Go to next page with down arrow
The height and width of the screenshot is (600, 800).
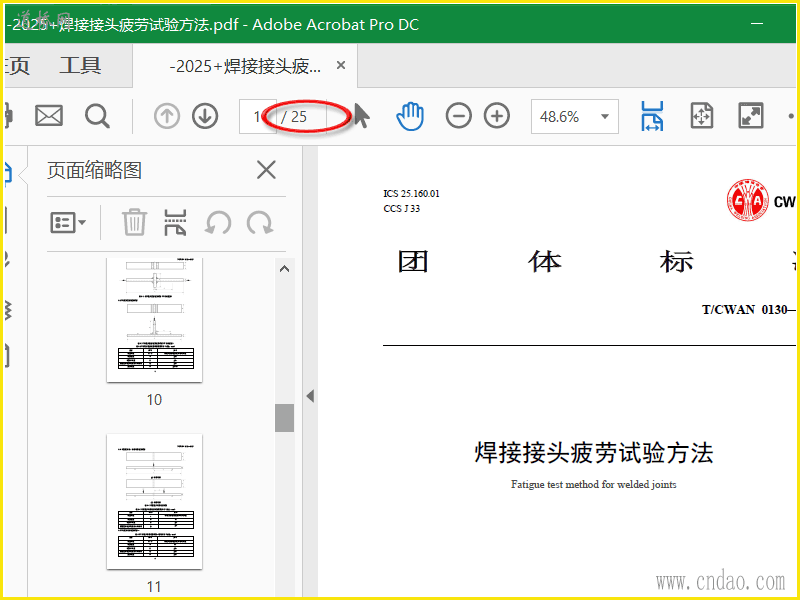[x=205, y=116]
